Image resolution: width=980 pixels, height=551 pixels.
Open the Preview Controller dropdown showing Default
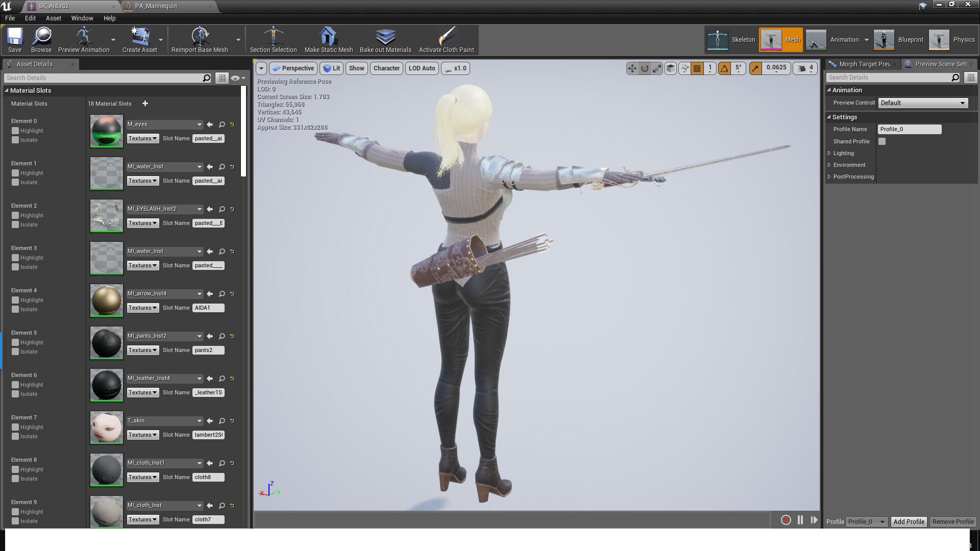click(x=922, y=103)
